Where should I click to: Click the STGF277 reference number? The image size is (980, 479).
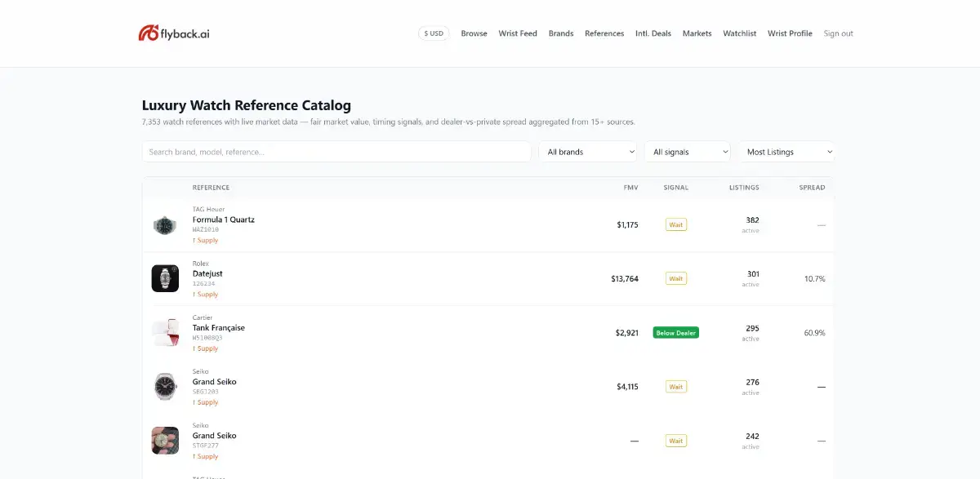coord(206,446)
